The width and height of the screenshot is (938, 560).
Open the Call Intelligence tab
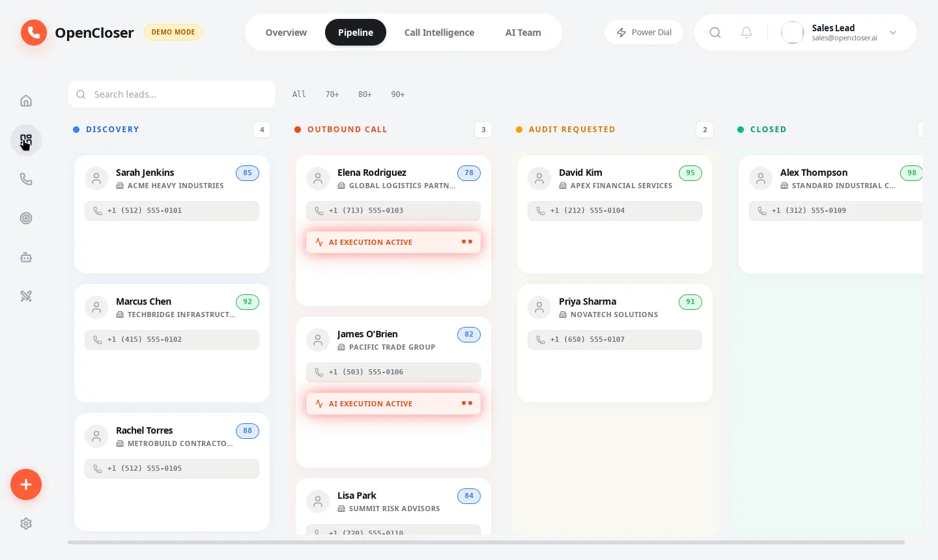point(439,33)
